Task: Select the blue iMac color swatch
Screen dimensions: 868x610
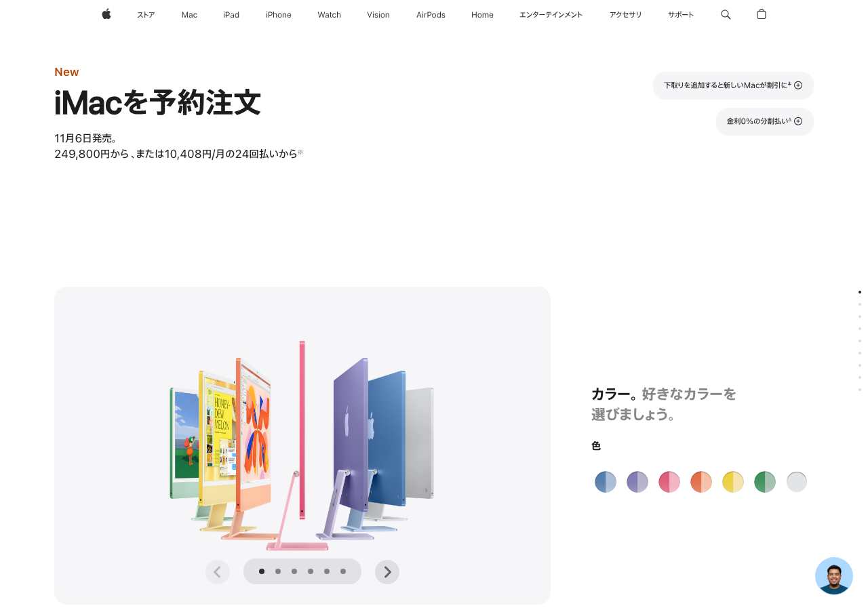Action: coord(606,482)
